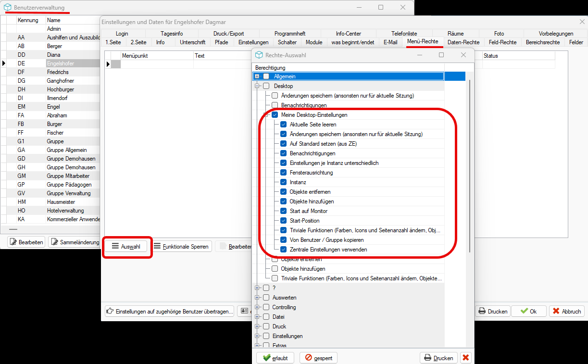
Task: Uncheck the Instanz checkbox
Action: pyautogui.click(x=284, y=182)
